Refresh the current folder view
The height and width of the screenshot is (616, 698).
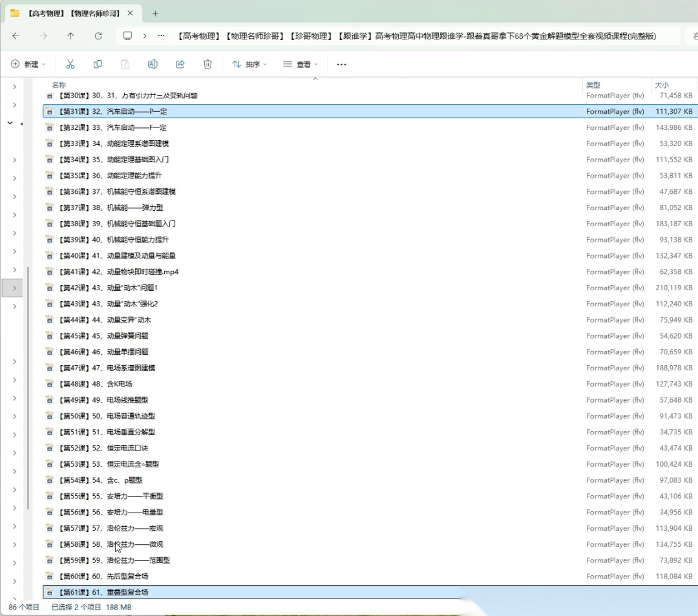(98, 36)
